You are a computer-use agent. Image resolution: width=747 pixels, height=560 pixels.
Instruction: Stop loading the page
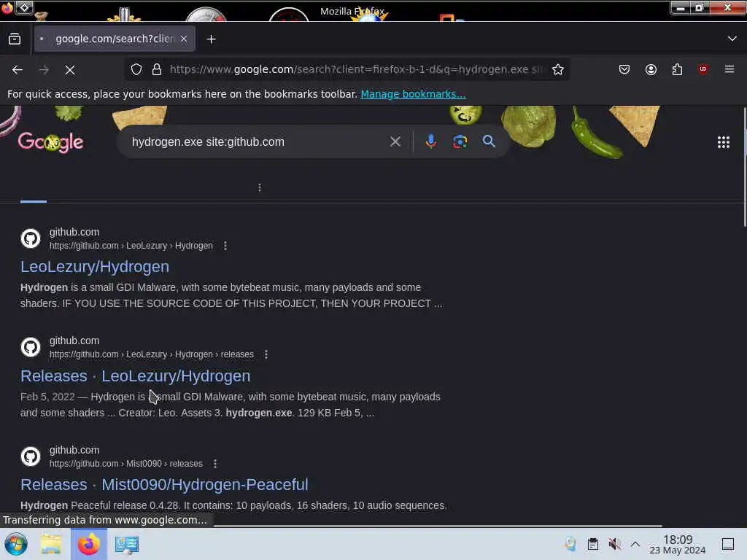click(70, 70)
